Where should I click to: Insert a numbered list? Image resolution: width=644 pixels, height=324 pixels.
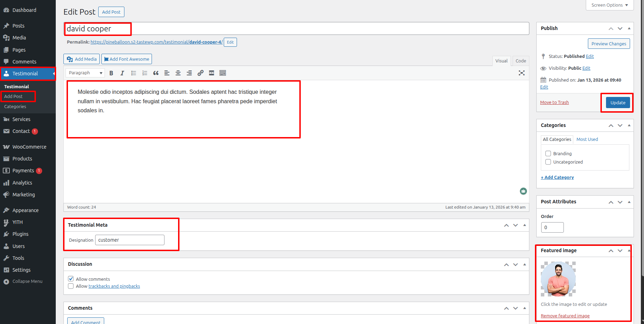point(145,73)
